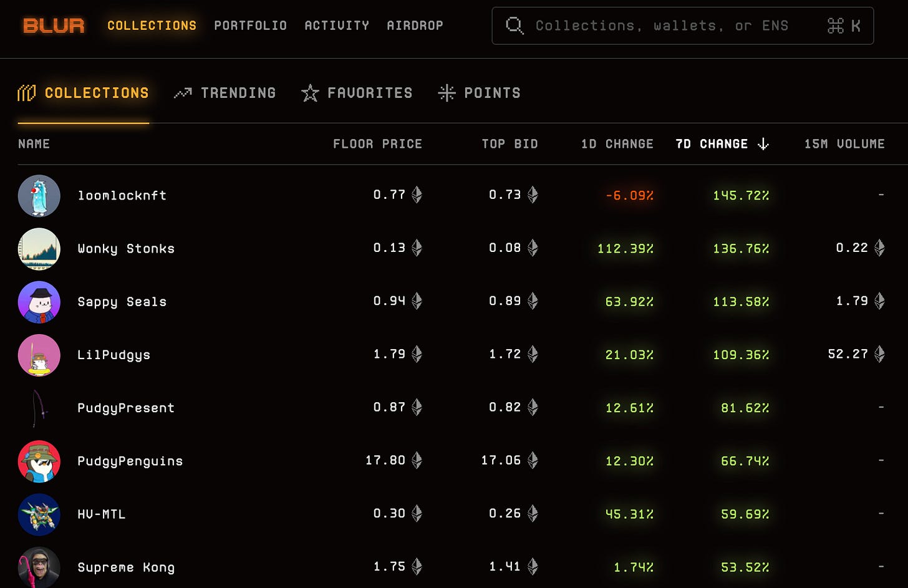This screenshot has height=588, width=908.
Task: Click the ETH icon beside Sappy Seals 15M volume
Action: point(879,301)
